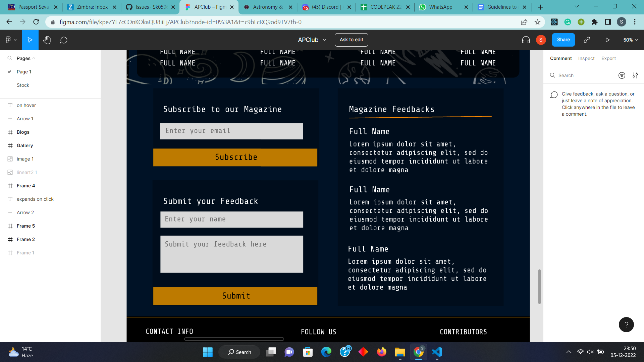
Task: Click the share page icon in address bar
Action: tap(524, 22)
